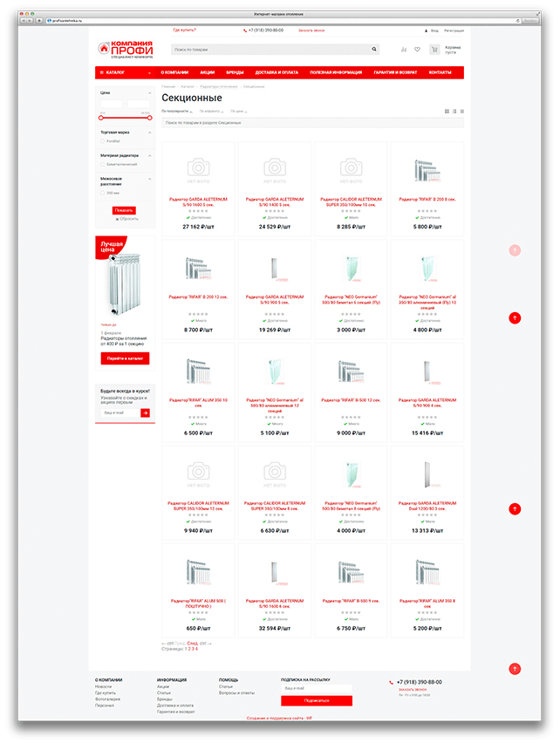Viewport: 560px width, 743px height.
Task: Collapse the Материал радиатора filter section
Action: [150, 156]
